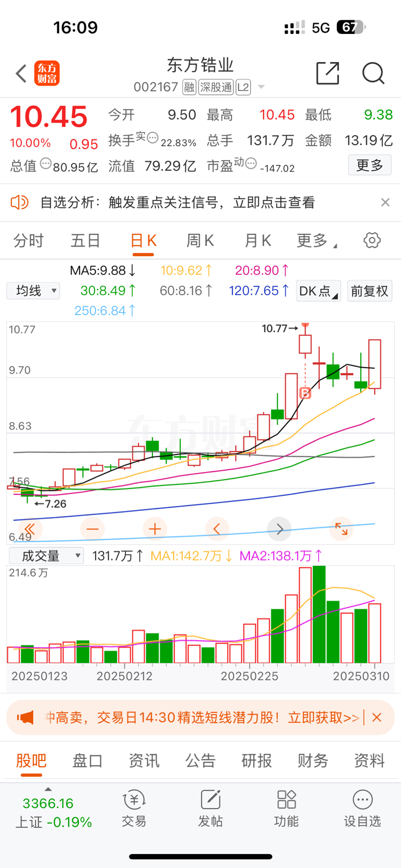Switch to the 分时 tab
The image size is (401, 868).
29,241
